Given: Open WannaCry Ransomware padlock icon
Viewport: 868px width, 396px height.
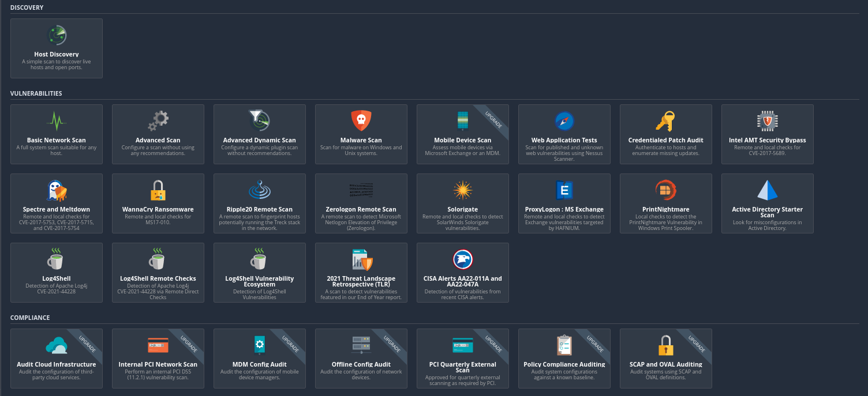Looking at the screenshot, I should pyautogui.click(x=158, y=190).
